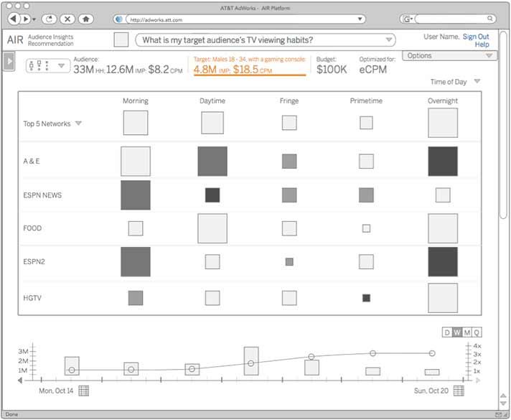Click the tallest bar in the timeline chart
This screenshot has height=420, width=511.
click(251, 361)
